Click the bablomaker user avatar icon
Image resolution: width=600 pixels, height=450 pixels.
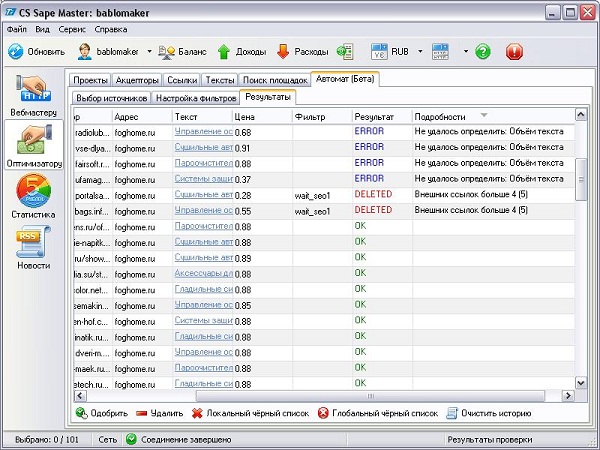[85, 52]
